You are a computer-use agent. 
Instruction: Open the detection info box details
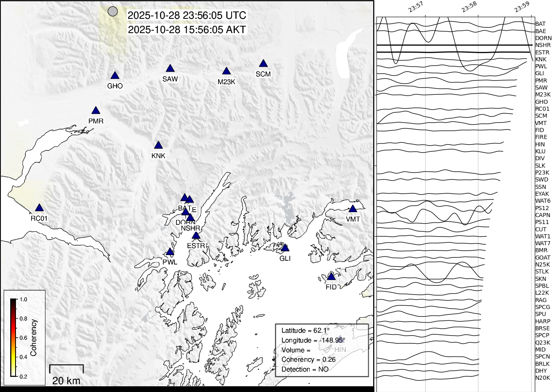point(323,350)
